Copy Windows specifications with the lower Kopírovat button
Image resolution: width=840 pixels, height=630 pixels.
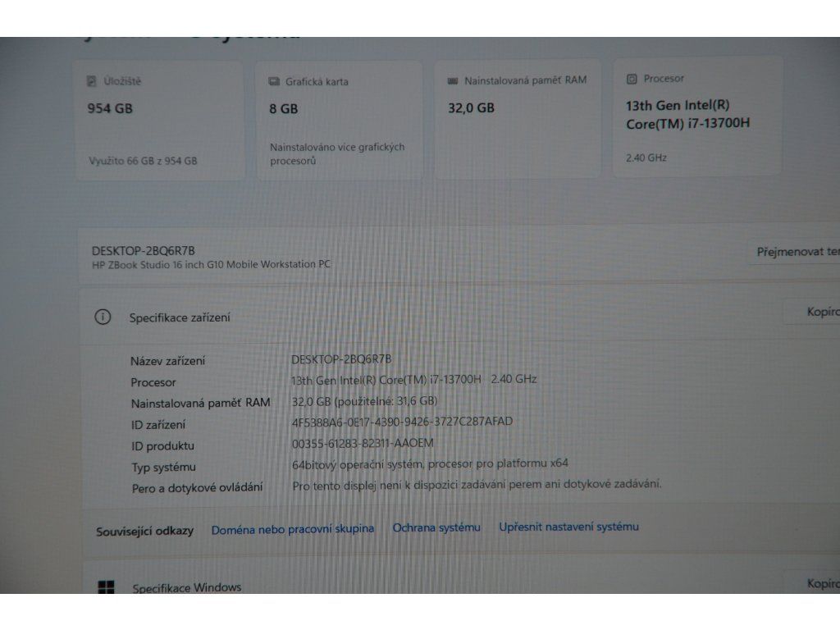point(813,583)
